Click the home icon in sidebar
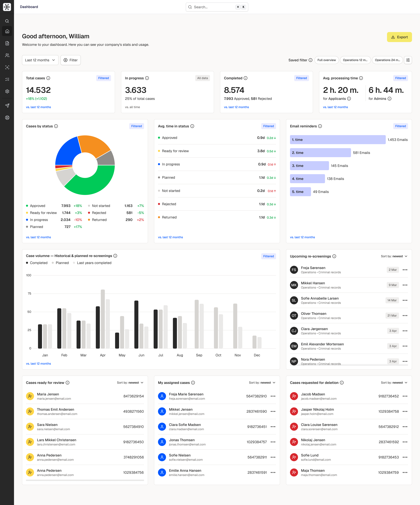This screenshot has width=420, height=505. click(7, 31)
